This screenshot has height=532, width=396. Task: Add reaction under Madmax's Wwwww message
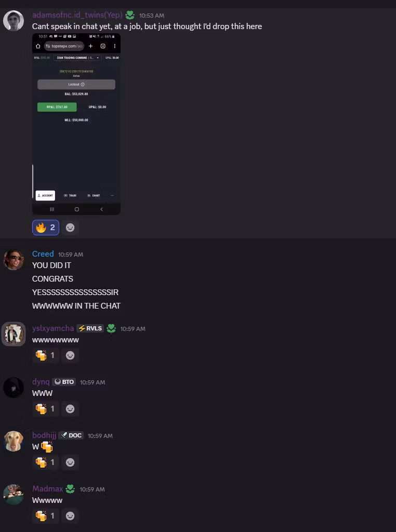[x=70, y=516]
